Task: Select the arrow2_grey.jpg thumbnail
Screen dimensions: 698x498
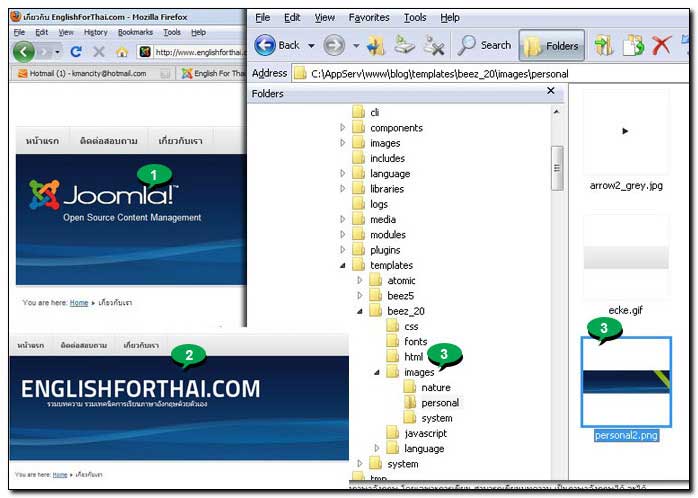Action: pyautogui.click(x=625, y=132)
